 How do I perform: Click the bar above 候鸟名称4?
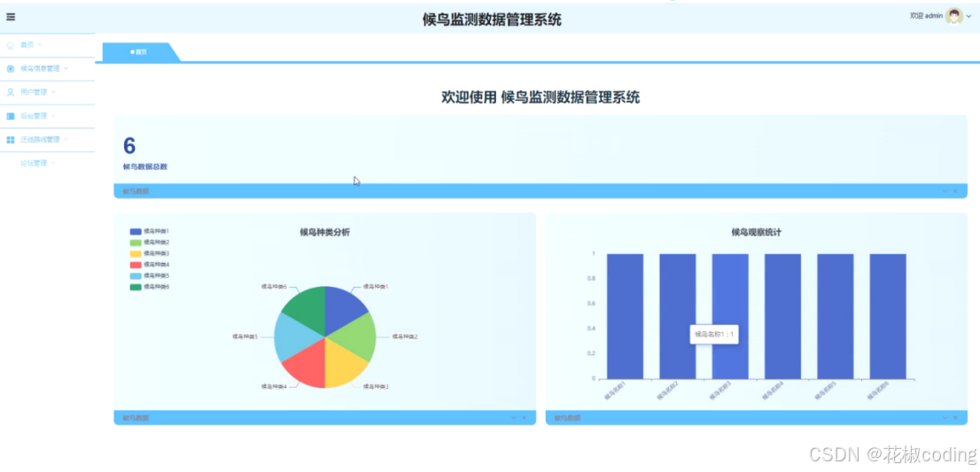pos(782,316)
